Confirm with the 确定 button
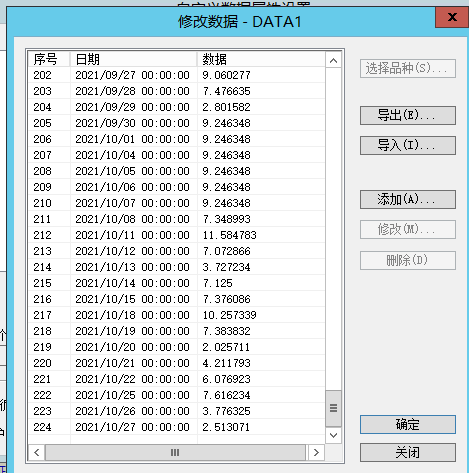This screenshot has height=473, width=469. [408, 424]
